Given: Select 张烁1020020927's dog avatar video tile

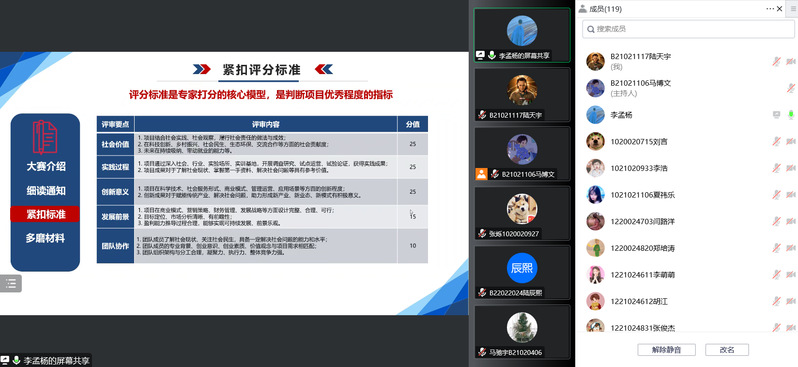Looking at the screenshot, I should coord(522,212).
